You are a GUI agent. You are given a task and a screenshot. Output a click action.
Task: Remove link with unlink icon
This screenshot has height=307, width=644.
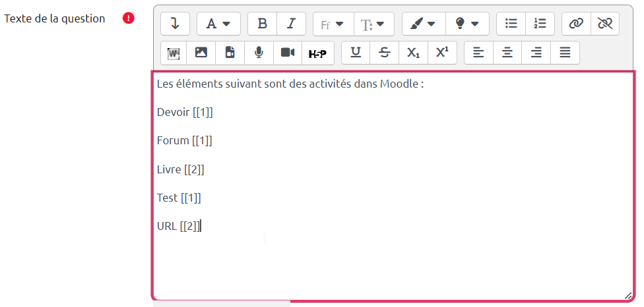(x=605, y=24)
